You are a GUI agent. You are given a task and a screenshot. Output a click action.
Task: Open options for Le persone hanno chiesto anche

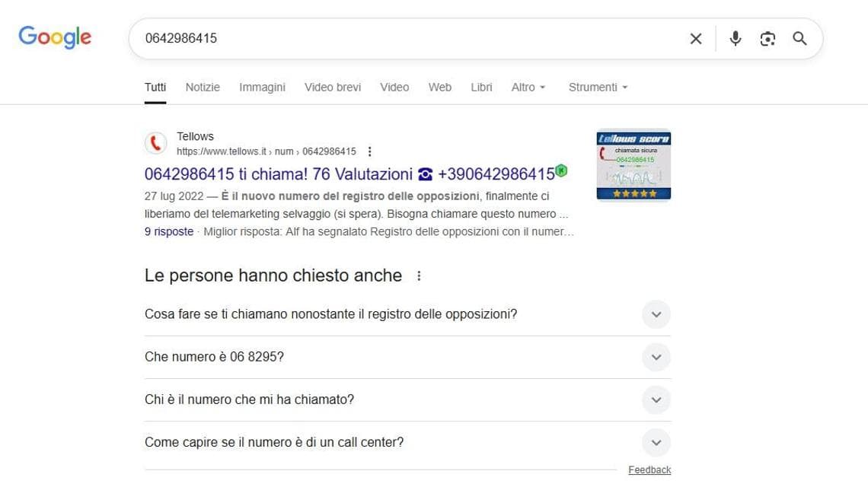pyautogui.click(x=418, y=276)
